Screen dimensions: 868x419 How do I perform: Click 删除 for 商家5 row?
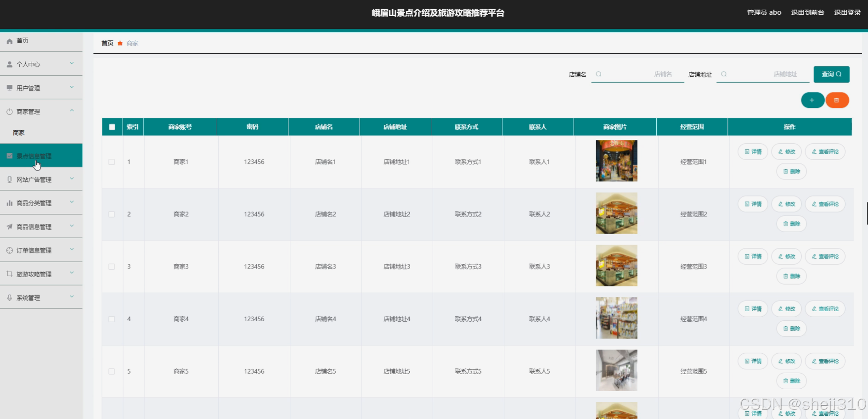coord(791,380)
